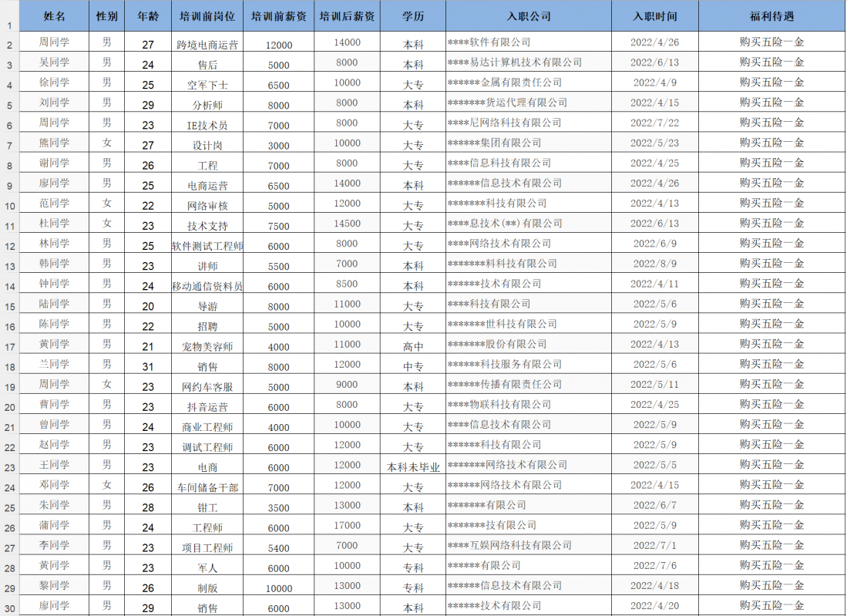Select the 熊同学 name cell
847x616 pixels.
55,143
